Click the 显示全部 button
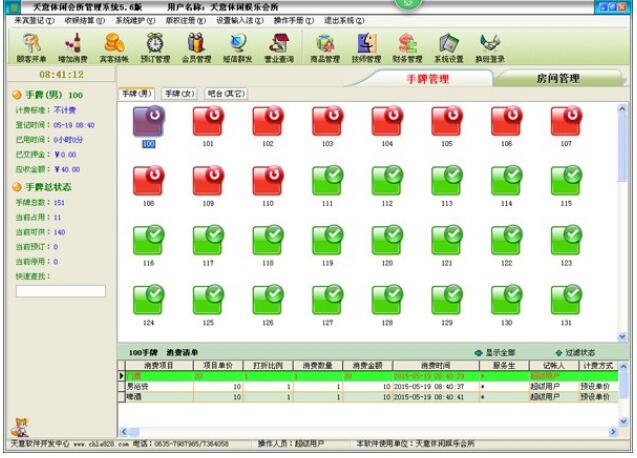 coord(495,352)
